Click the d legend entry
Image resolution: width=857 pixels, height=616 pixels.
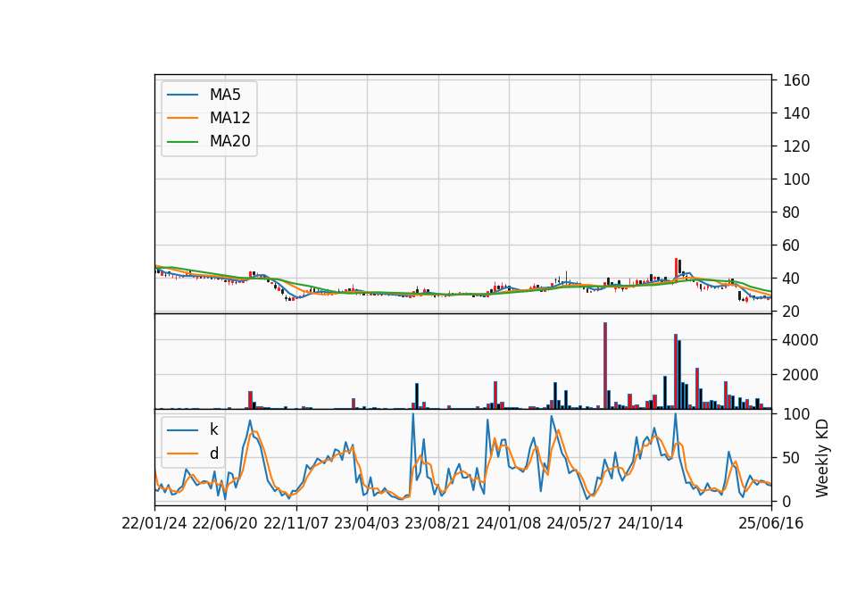point(193,454)
